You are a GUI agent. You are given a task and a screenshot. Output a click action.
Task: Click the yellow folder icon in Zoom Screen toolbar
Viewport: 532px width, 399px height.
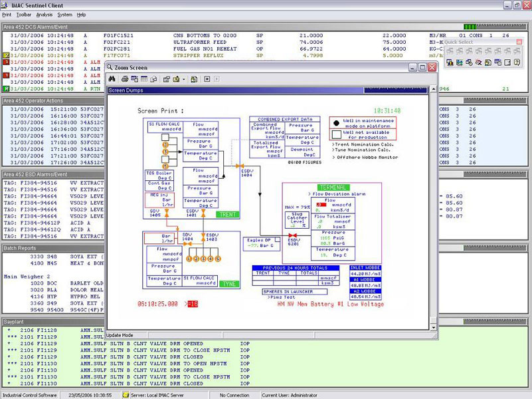[176, 79]
